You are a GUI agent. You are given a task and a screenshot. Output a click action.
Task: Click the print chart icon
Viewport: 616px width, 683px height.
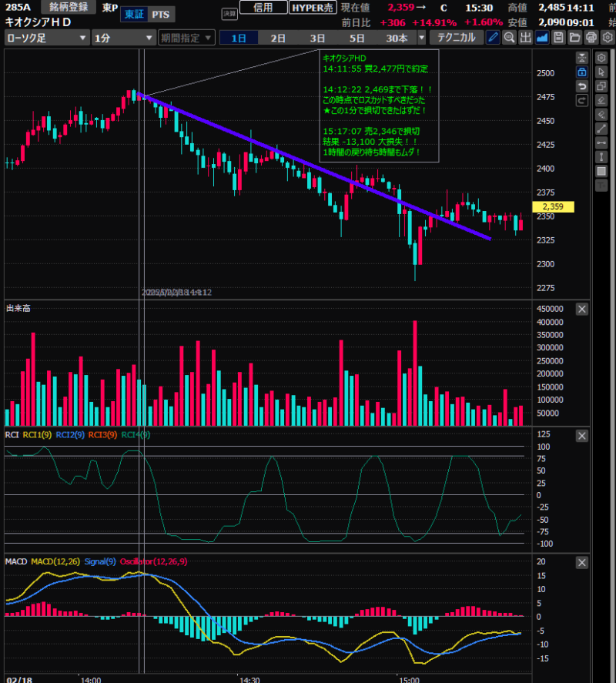point(591,38)
